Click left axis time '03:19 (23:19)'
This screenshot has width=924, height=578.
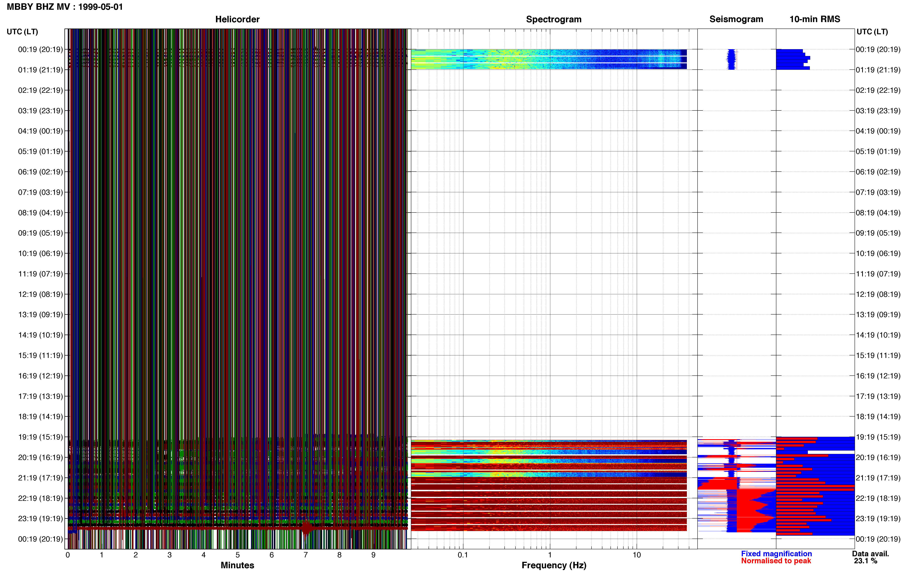[41, 111]
